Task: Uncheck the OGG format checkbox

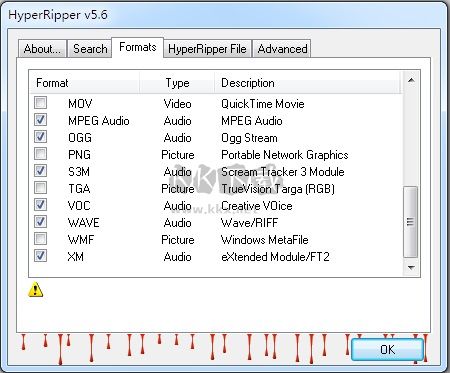Action: point(40,137)
